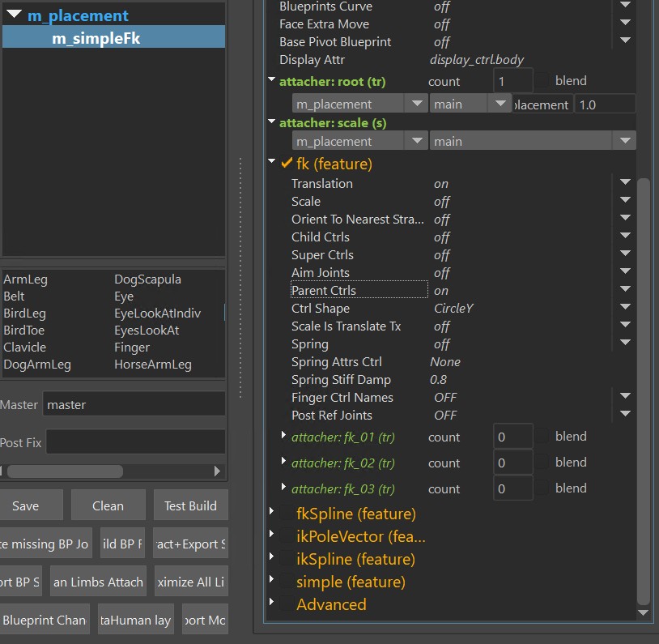Select HorseArmLeg module type

pyautogui.click(x=153, y=365)
